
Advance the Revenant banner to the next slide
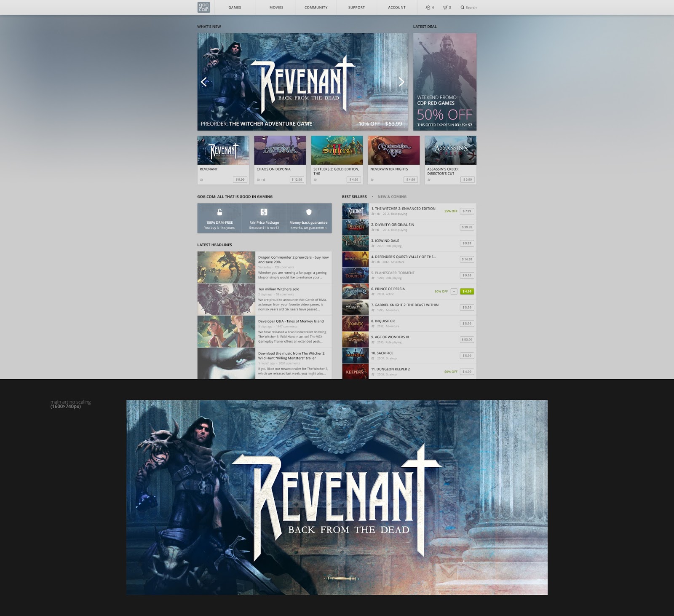[x=401, y=82]
